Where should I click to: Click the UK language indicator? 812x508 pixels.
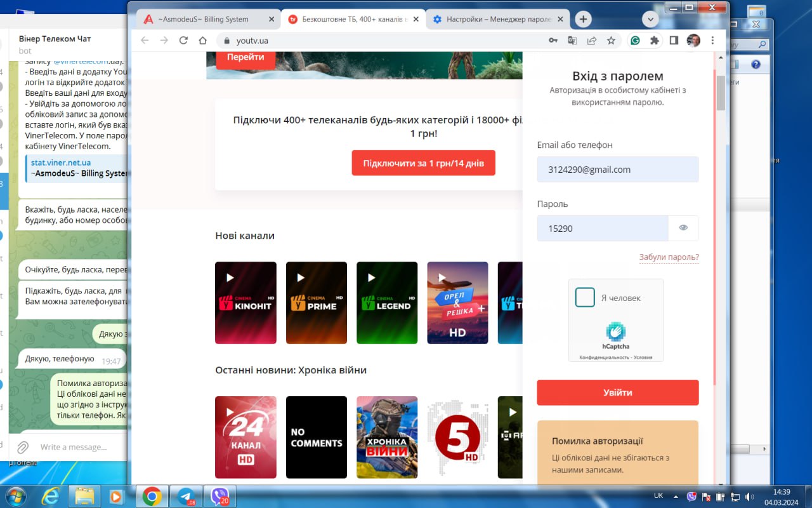658,495
